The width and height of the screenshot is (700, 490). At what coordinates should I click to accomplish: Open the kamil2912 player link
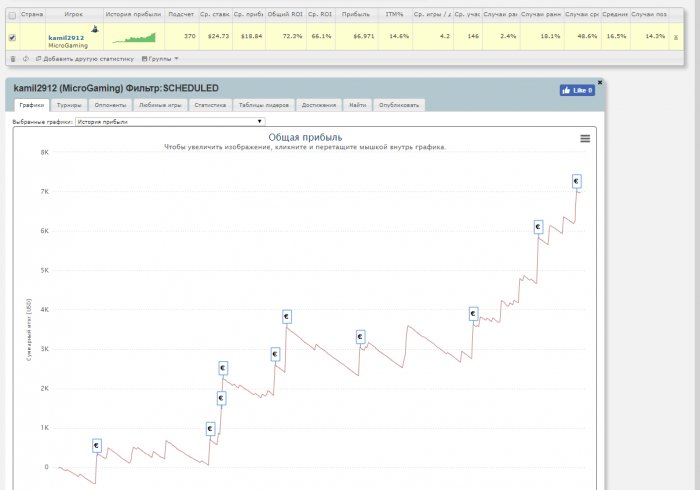[66, 38]
